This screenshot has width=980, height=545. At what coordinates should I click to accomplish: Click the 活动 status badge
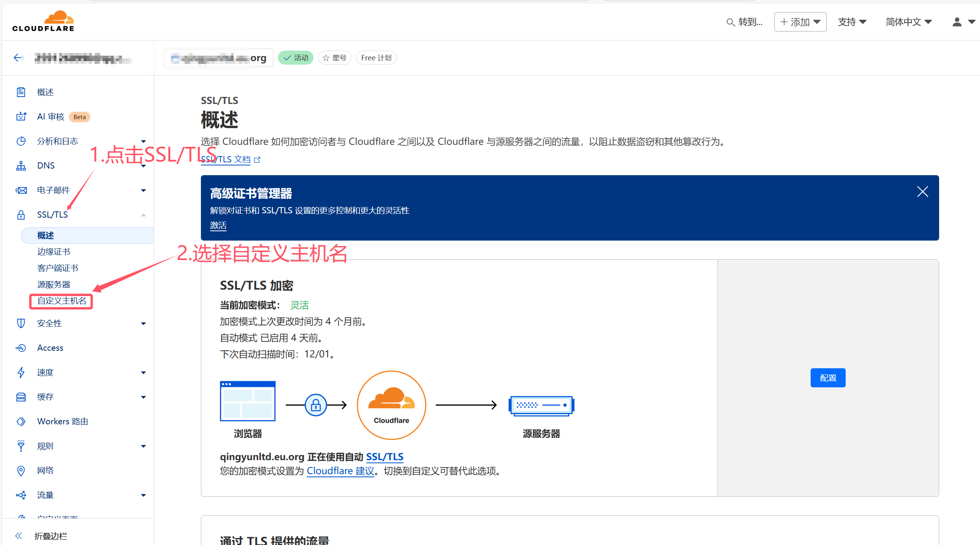296,58
